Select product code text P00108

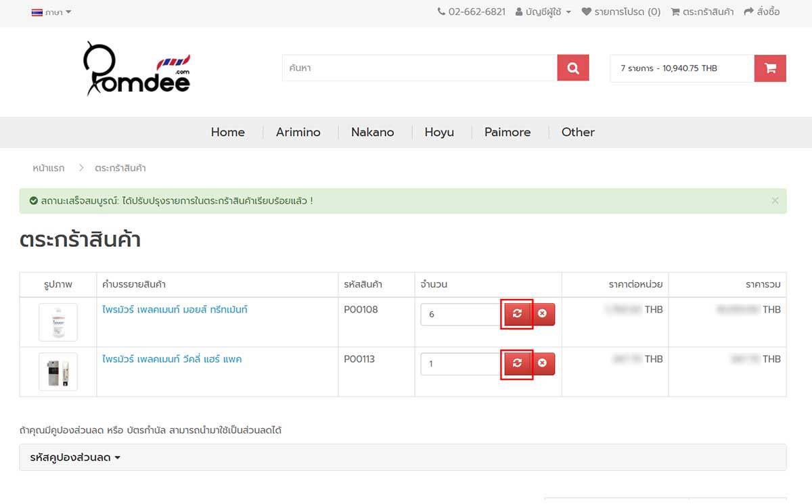pos(361,310)
